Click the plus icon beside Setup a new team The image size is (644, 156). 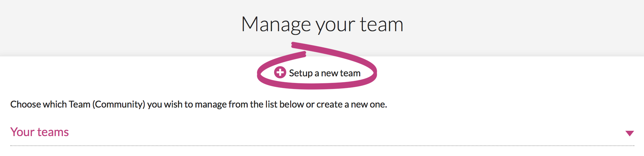click(x=280, y=72)
